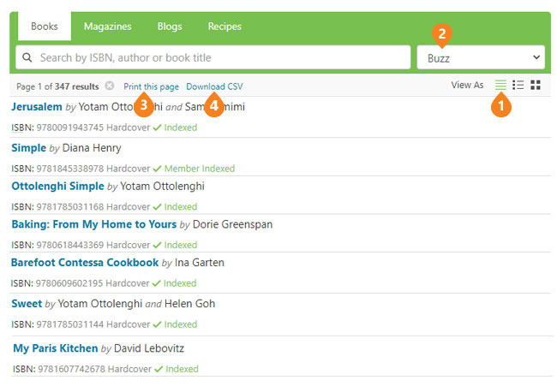Open the Jerusalem book title
The height and width of the screenshot is (392, 557).
point(37,107)
